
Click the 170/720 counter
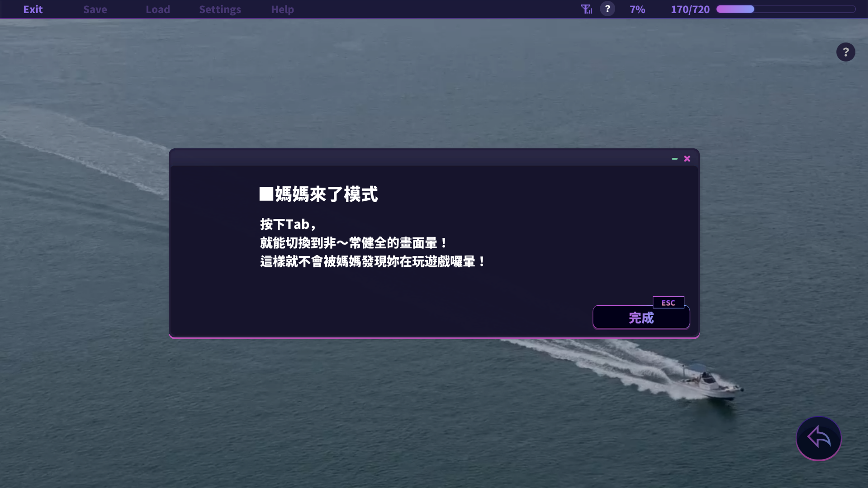pyautogui.click(x=690, y=9)
